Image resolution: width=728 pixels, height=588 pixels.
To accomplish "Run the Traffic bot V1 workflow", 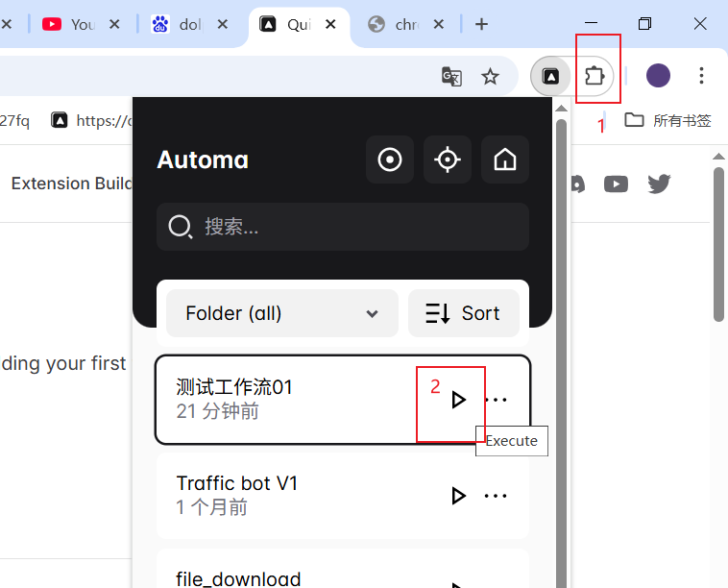I will click(x=458, y=496).
